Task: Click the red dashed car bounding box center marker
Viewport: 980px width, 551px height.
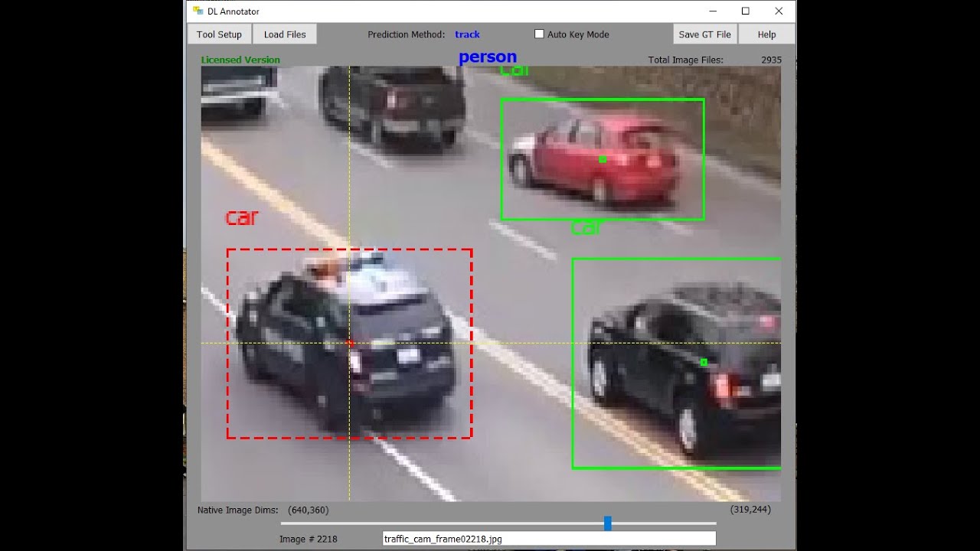Action: (x=350, y=344)
